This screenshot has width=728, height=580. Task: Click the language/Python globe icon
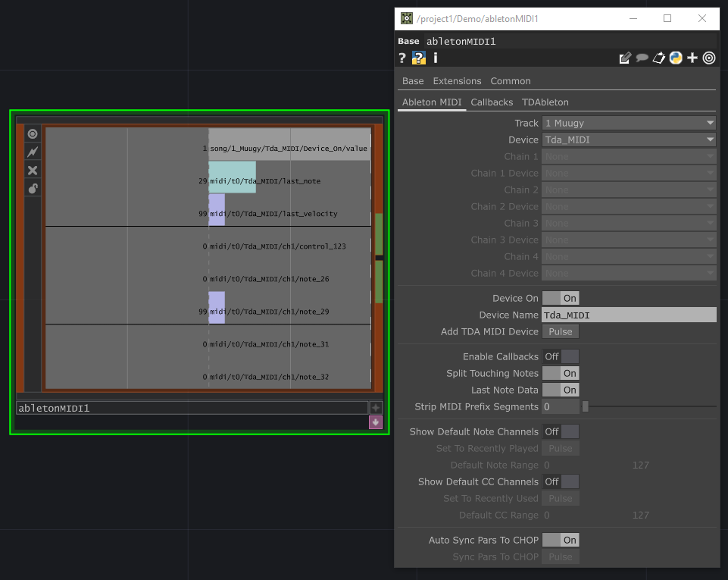[x=675, y=58]
